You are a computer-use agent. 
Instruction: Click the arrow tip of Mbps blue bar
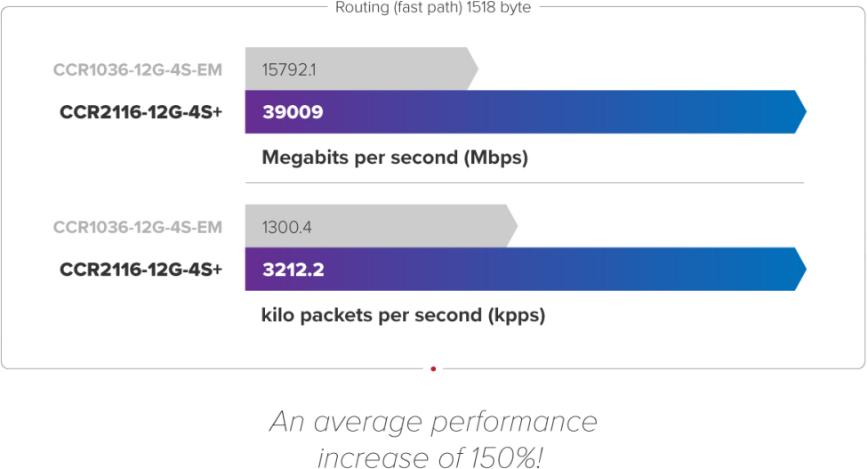[x=800, y=112]
